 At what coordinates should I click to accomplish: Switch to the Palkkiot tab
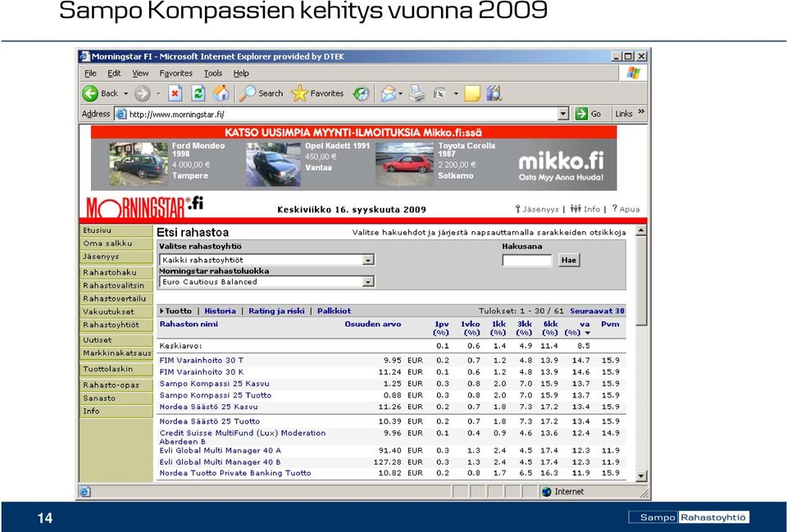(334, 311)
